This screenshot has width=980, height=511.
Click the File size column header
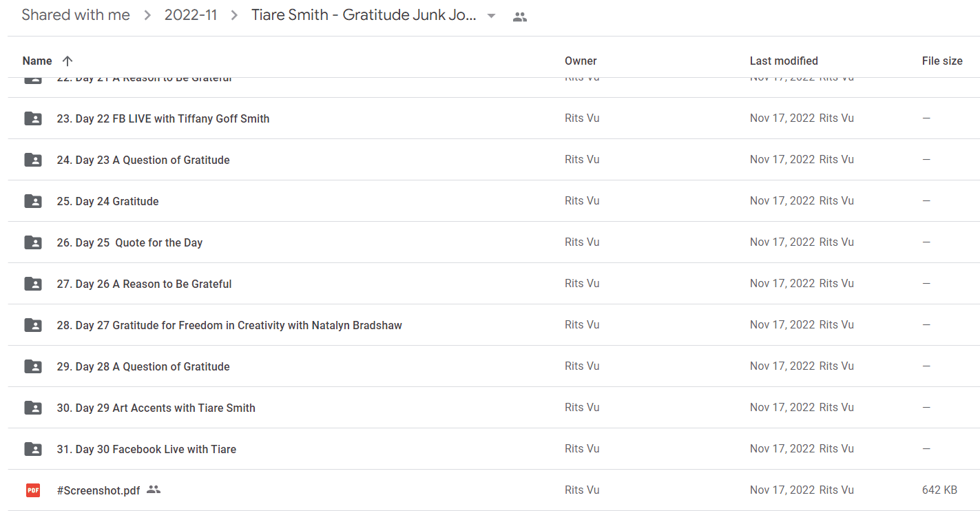(x=942, y=61)
